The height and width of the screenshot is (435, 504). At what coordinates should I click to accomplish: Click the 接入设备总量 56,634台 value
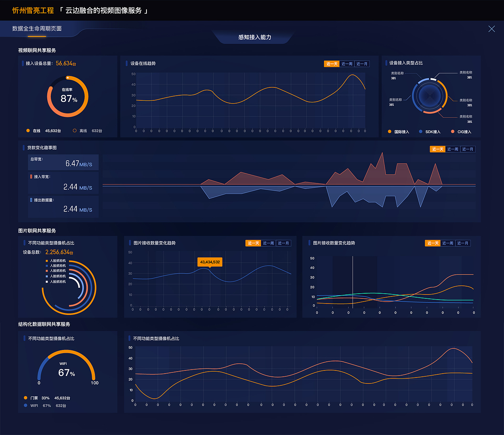[x=66, y=63]
